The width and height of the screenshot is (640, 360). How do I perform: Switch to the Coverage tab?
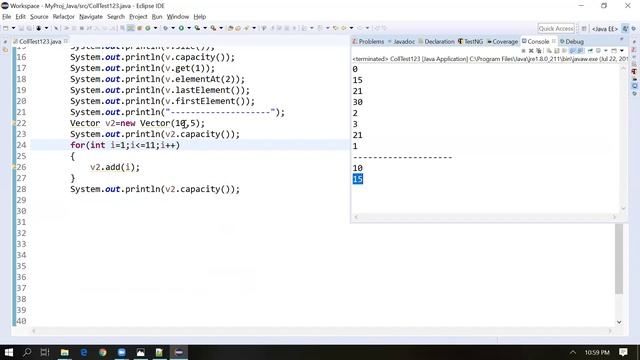(x=502, y=42)
